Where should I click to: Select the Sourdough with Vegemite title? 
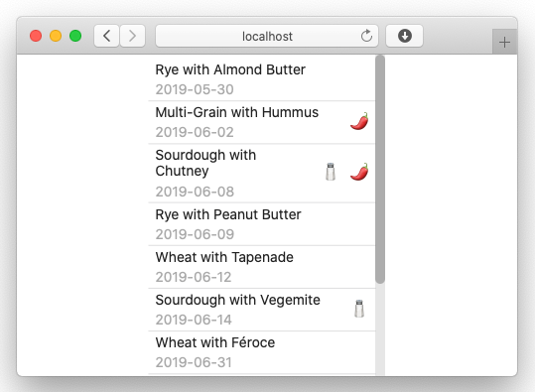[237, 300]
